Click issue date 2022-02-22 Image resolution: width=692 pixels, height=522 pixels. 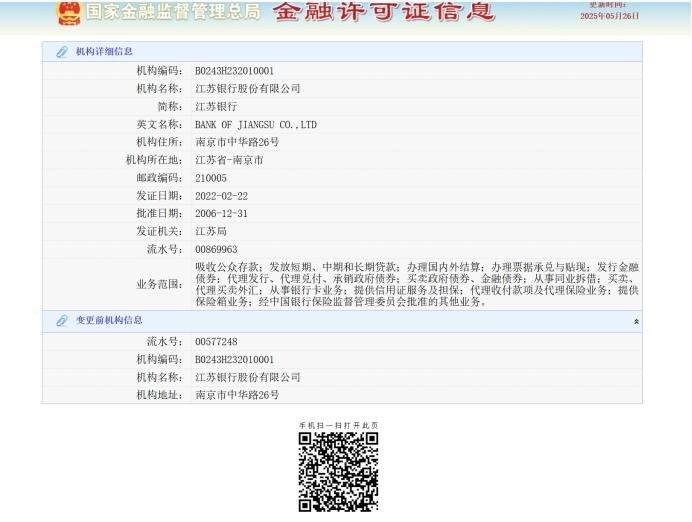click(x=222, y=196)
